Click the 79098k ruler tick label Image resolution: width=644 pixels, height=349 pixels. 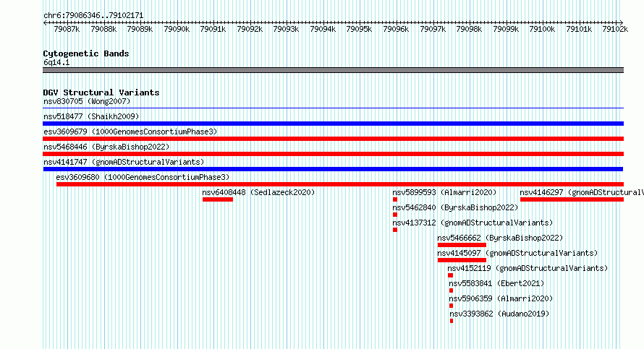[469, 29]
